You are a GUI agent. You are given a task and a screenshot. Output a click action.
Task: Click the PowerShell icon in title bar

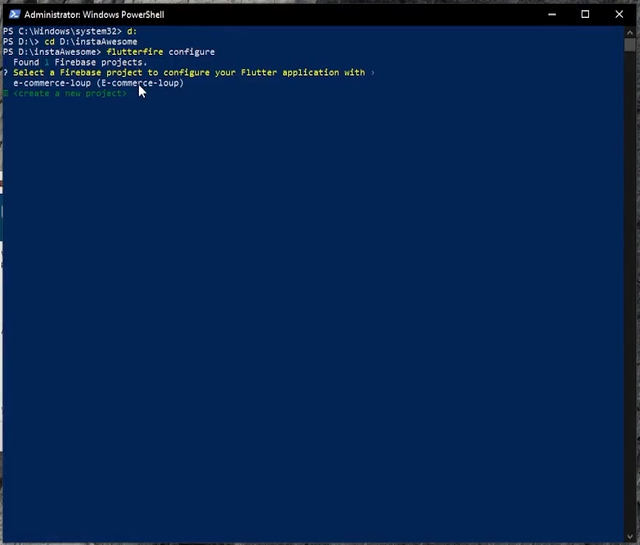(x=14, y=15)
